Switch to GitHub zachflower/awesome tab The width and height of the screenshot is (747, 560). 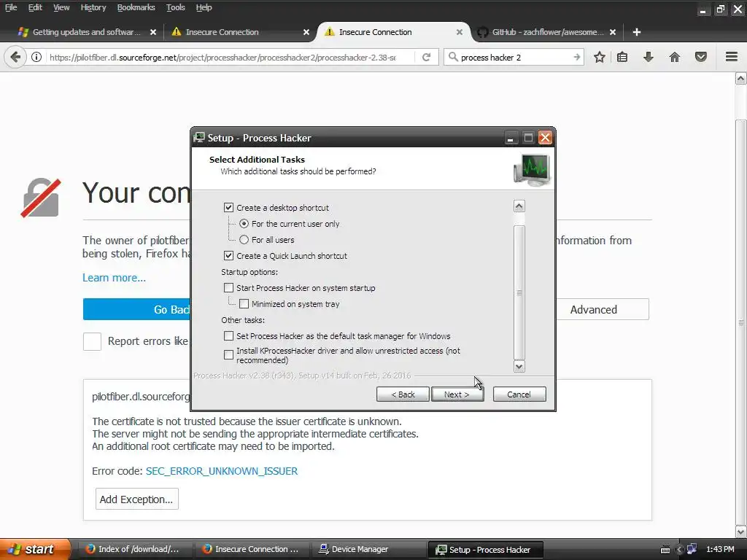(x=548, y=32)
